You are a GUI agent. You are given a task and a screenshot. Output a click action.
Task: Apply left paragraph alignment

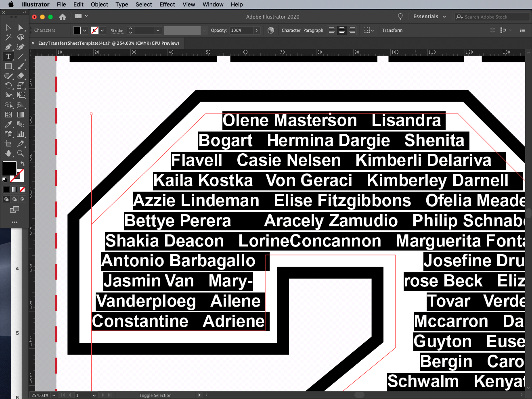(331, 30)
